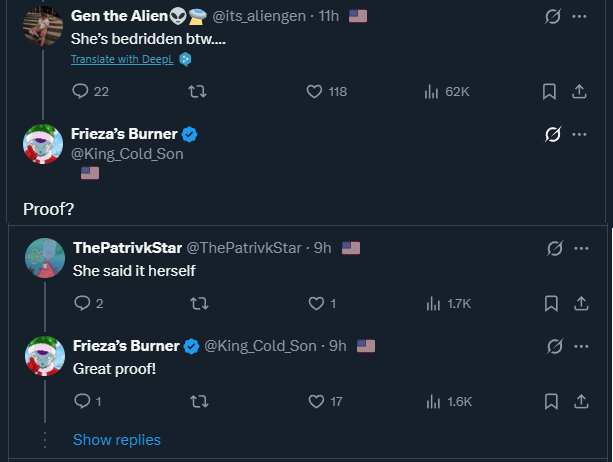The image size is (613, 462).
Task: Expand thread with Show replies
Action: (116, 440)
